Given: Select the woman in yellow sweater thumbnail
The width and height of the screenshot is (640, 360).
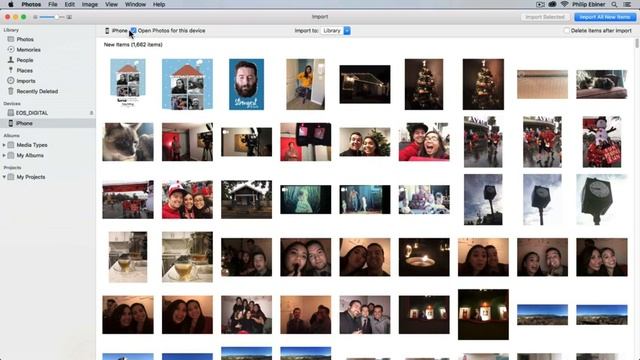Looking at the screenshot, I should coord(305,84).
